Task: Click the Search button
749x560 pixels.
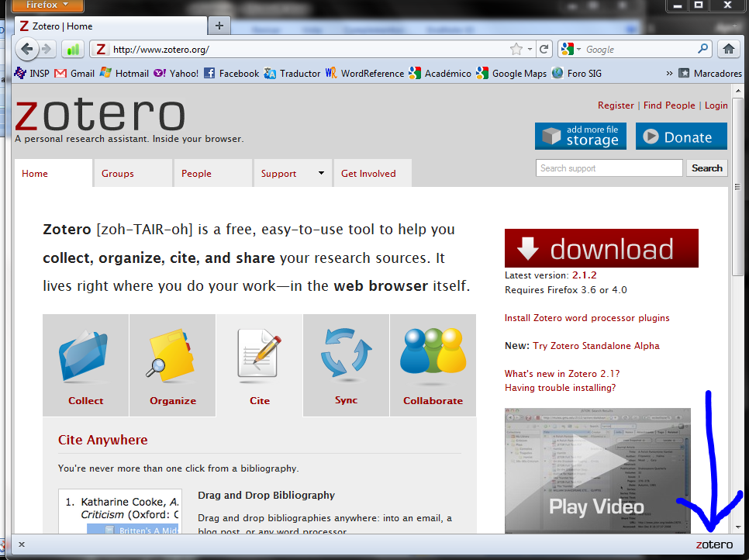Action: [706, 168]
